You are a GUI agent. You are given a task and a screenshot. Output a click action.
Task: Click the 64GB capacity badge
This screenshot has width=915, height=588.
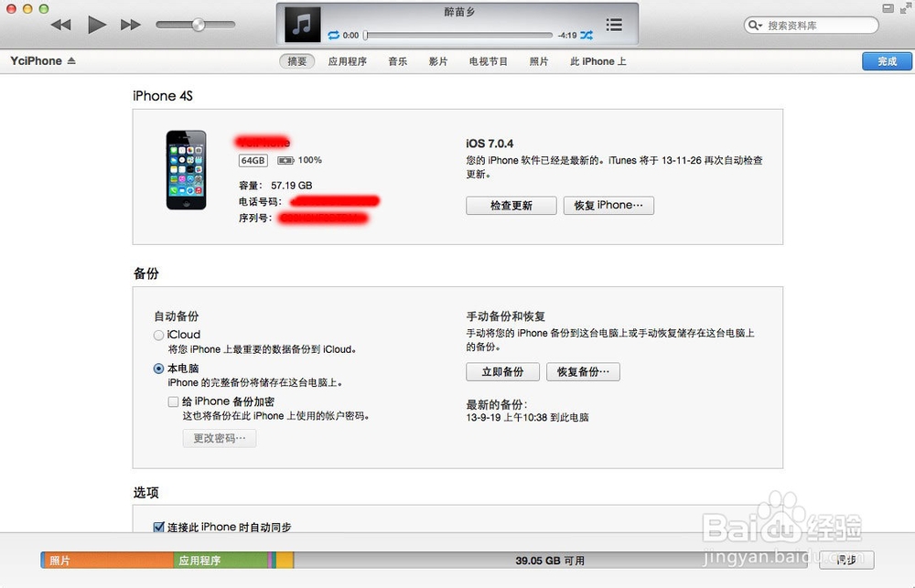(253, 160)
